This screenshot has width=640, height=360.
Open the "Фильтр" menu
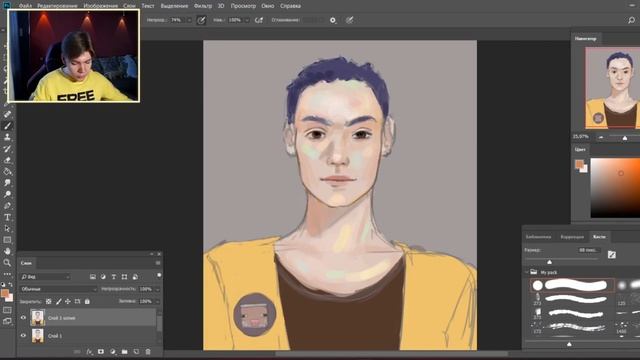coord(203,6)
